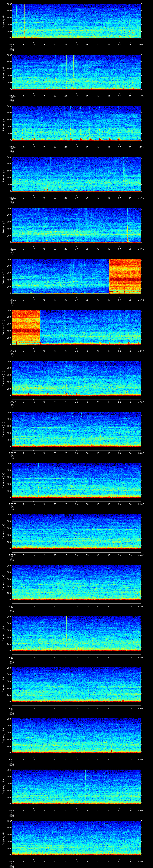Viewport: 153px width, 868px height.
Task: Select the spectrogram panel starting at 17:30:00
Action: click(77, 72)
